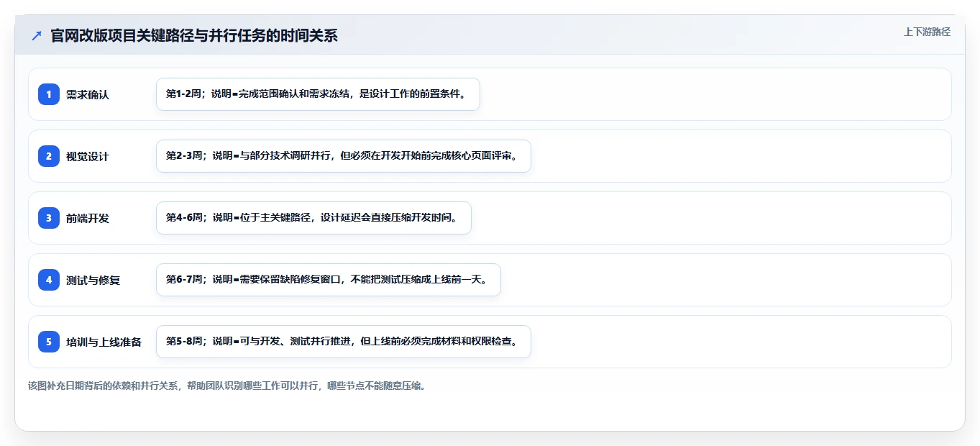Click the arrow icon beside the title
980x446 pixels.
(37, 36)
